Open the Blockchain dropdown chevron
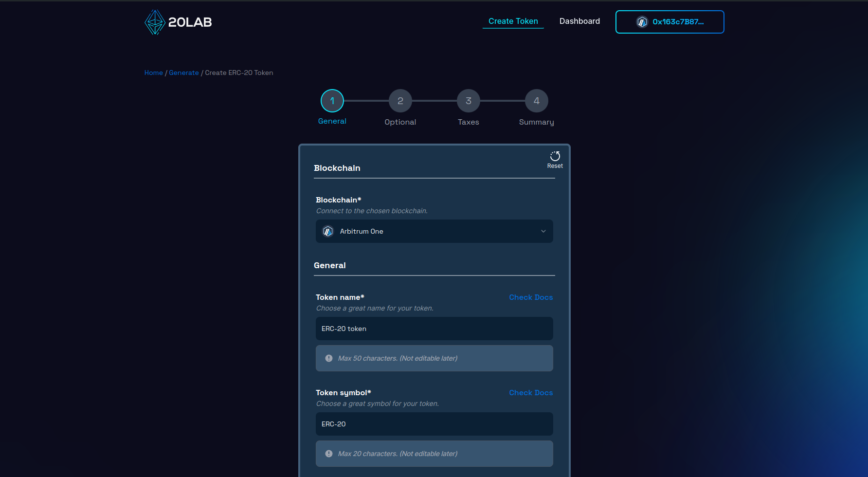This screenshot has width=868, height=477. [543, 231]
